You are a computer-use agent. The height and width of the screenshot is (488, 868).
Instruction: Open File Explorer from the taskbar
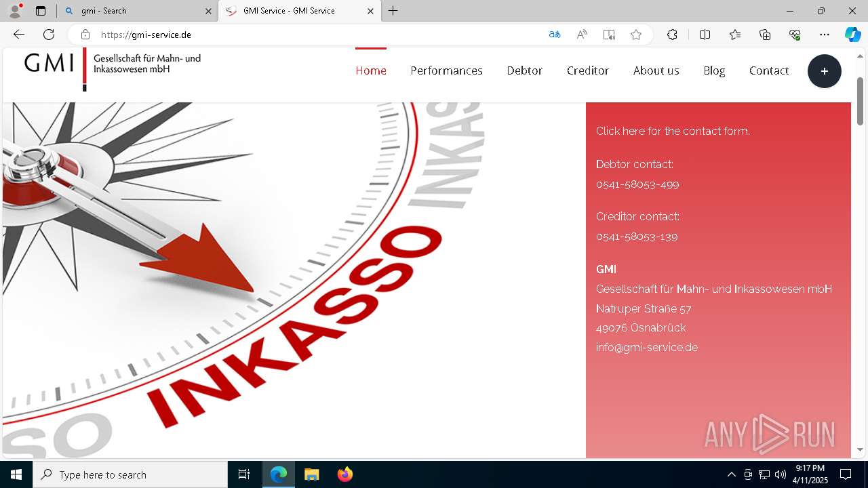click(x=311, y=474)
